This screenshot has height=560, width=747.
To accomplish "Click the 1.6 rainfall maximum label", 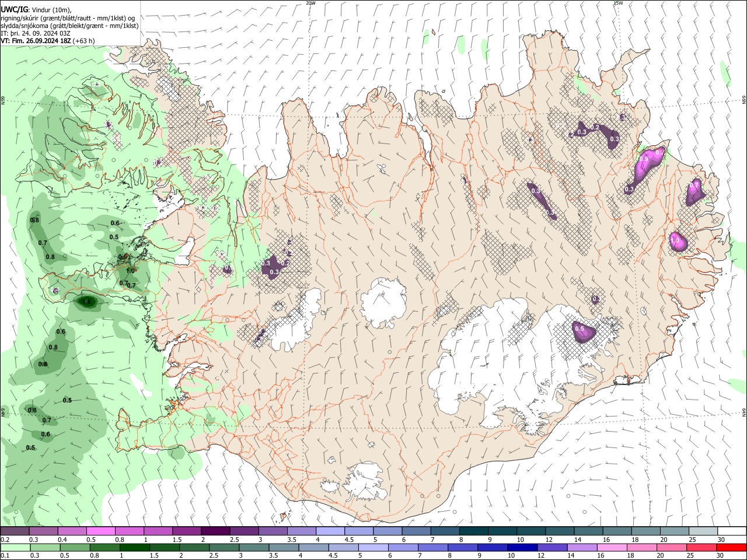I will (87, 302).
